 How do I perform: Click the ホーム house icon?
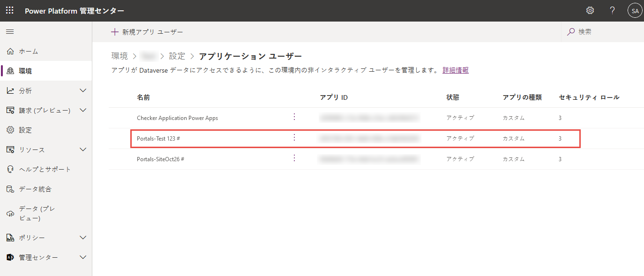10,51
